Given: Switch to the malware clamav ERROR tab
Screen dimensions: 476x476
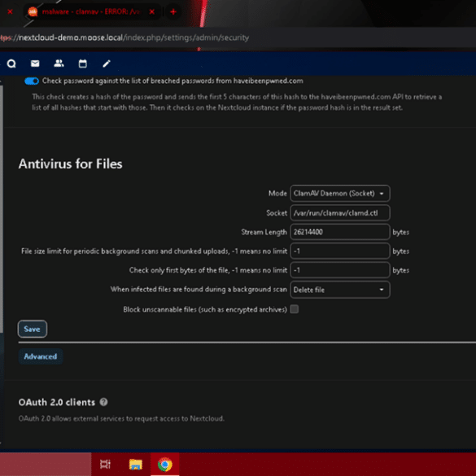Looking at the screenshot, I should (92, 12).
